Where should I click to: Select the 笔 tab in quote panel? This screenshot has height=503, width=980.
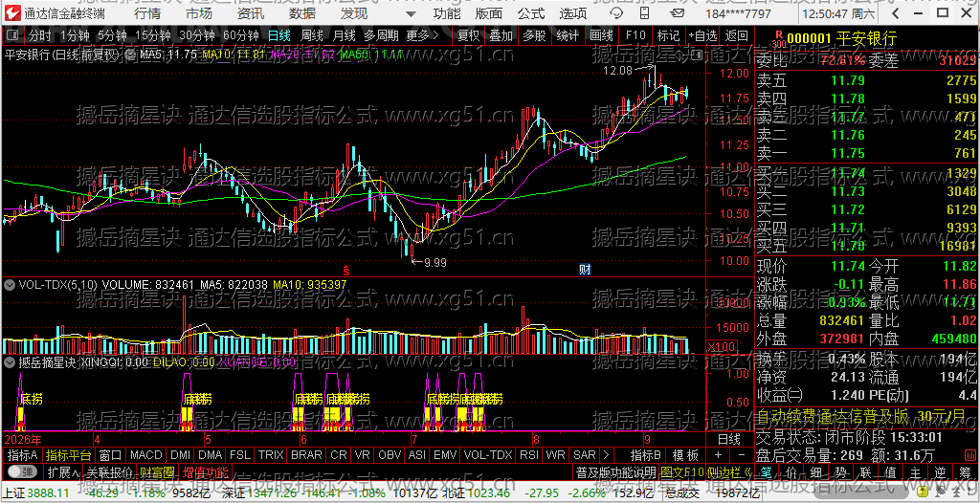(x=767, y=471)
